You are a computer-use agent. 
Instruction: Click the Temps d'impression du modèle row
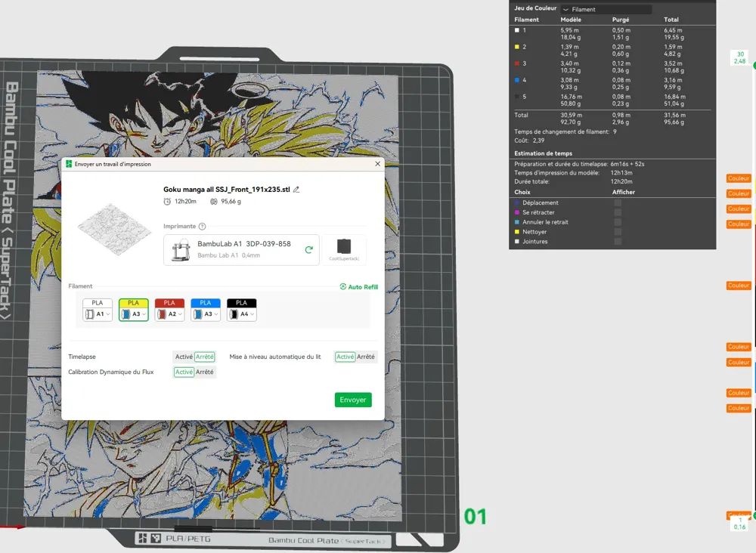pyautogui.click(x=574, y=172)
